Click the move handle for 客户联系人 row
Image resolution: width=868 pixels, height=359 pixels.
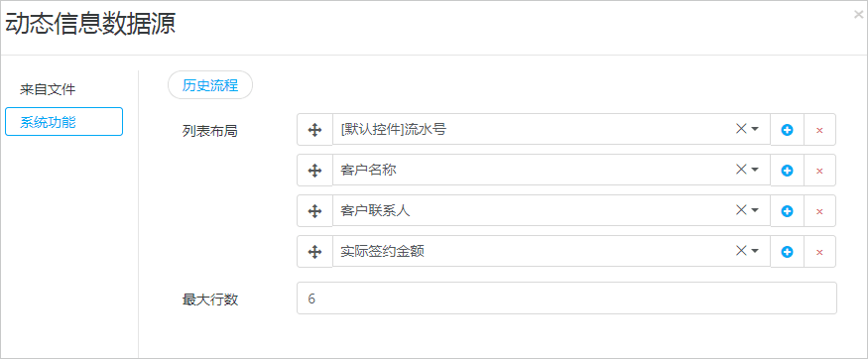tap(314, 211)
